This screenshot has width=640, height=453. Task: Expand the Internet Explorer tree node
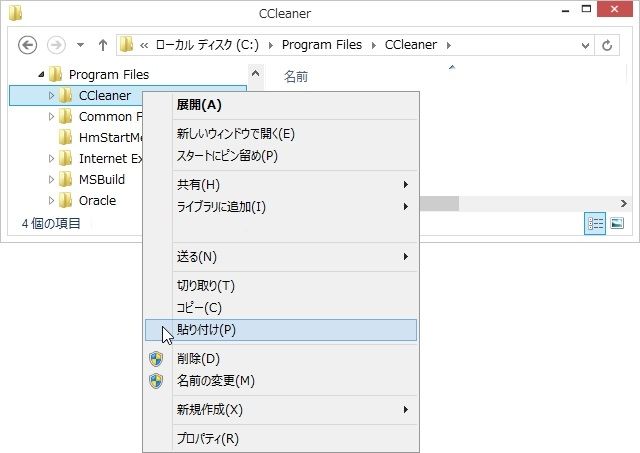click(51, 158)
